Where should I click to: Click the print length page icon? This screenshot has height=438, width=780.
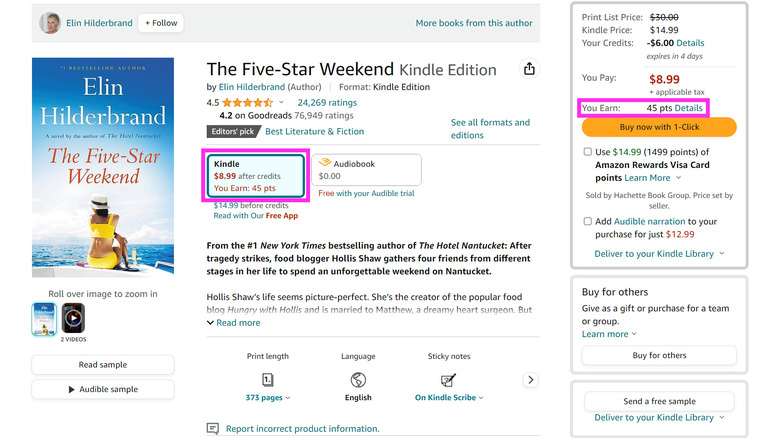tap(268, 380)
